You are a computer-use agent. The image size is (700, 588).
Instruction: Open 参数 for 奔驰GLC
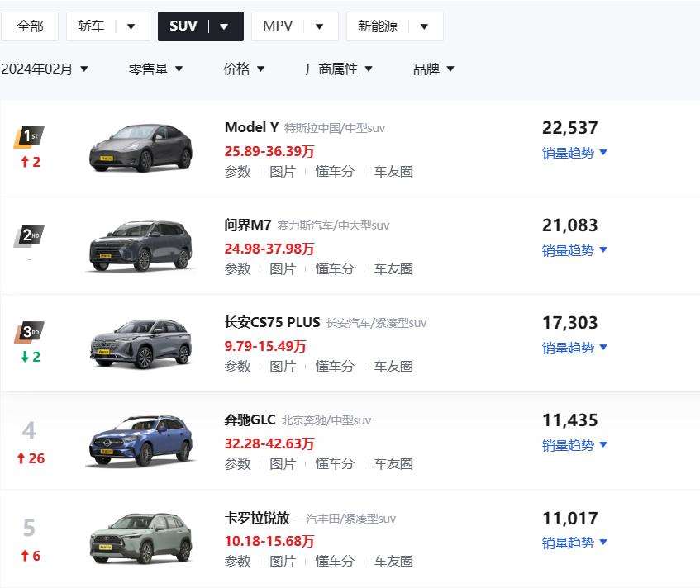click(x=237, y=464)
